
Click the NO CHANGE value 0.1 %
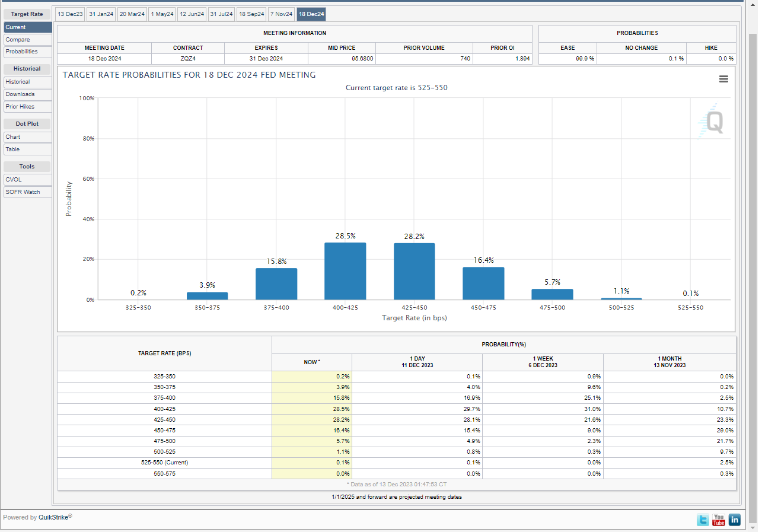coord(675,59)
